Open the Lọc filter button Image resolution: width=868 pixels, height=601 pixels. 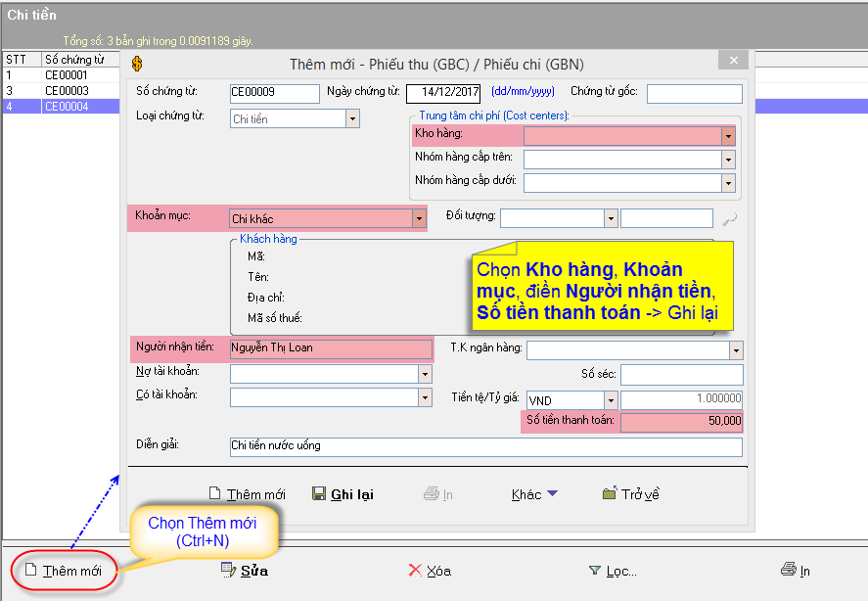click(613, 571)
